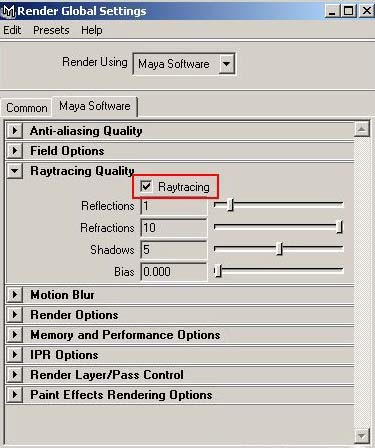The height and width of the screenshot is (448, 375).
Task: Click the Shadows slider handle
Action: click(x=279, y=248)
